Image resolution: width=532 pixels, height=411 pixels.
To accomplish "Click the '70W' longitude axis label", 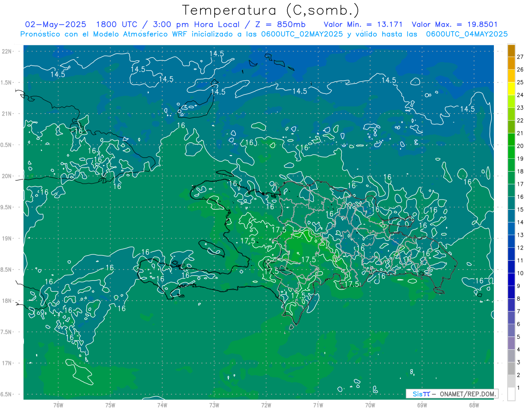I will coord(370,405).
